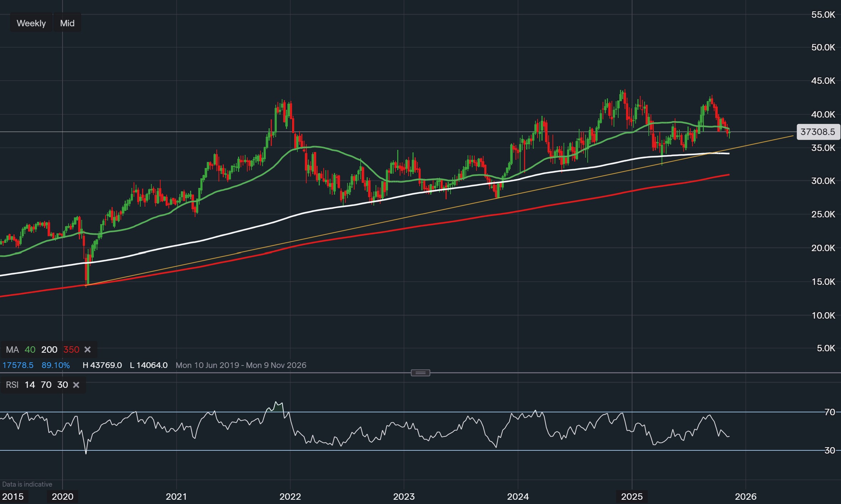Select the white 200 moving average period
Viewport: 841px width, 504px height.
[x=49, y=350]
